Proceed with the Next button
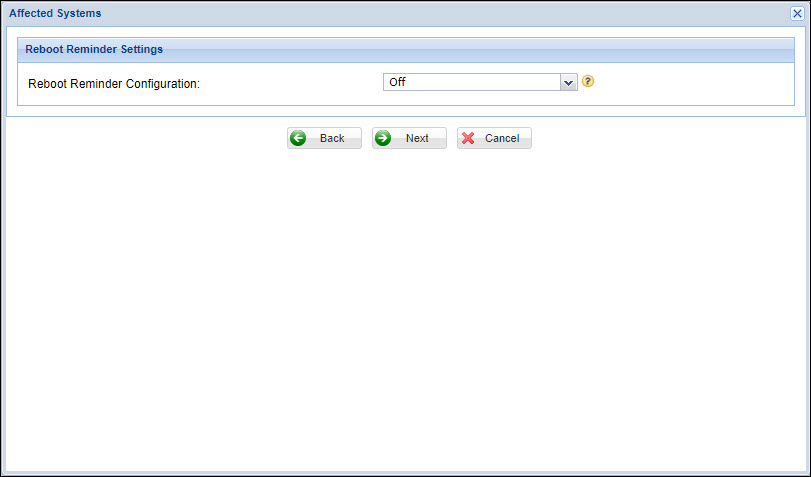 (410, 138)
